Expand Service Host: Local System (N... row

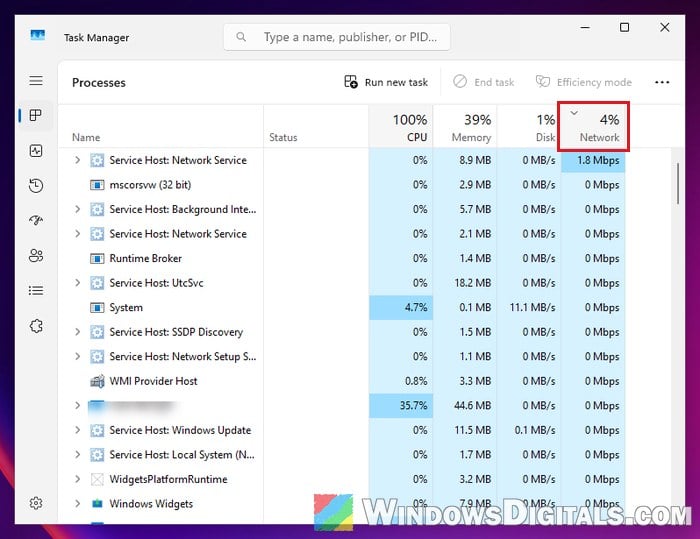[x=78, y=455]
